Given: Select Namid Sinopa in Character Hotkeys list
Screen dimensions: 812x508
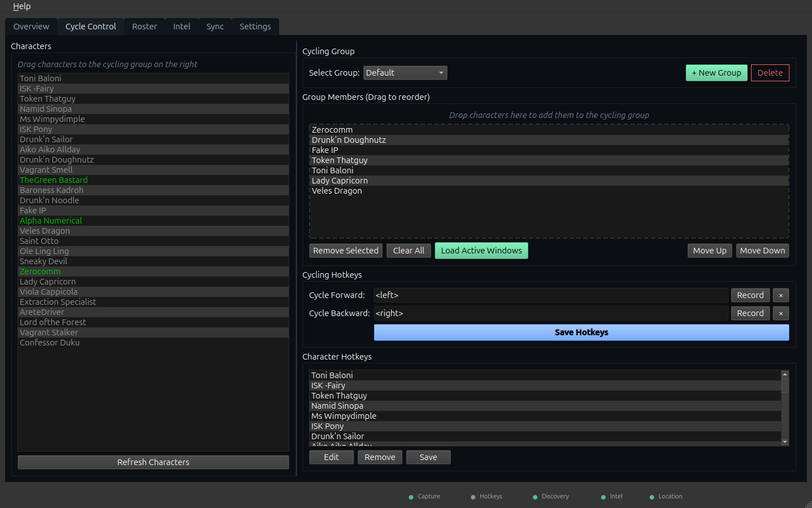Looking at the screenshot, I should pos(545,406).
